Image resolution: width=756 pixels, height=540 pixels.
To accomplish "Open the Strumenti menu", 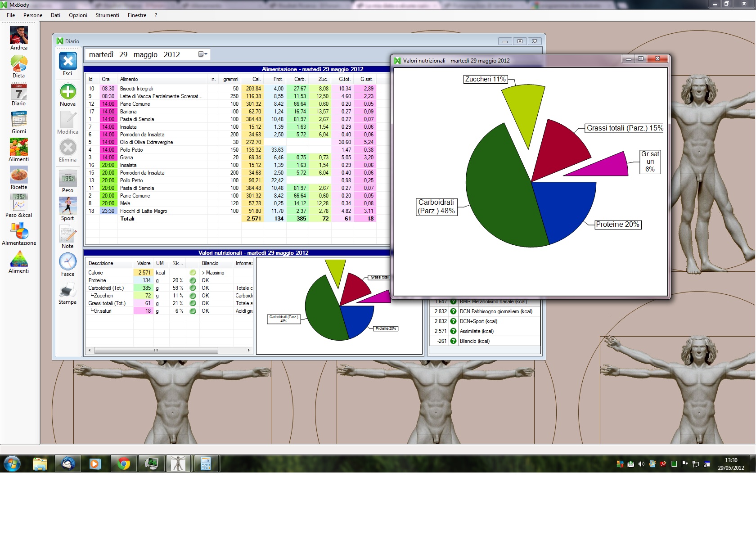I will (107, 15).
